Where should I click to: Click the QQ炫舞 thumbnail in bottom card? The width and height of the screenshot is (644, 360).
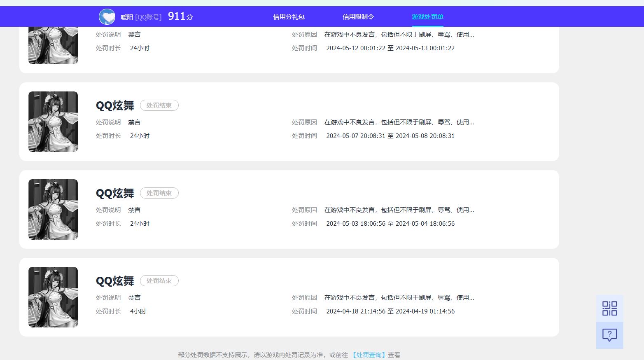coord(53,297)
